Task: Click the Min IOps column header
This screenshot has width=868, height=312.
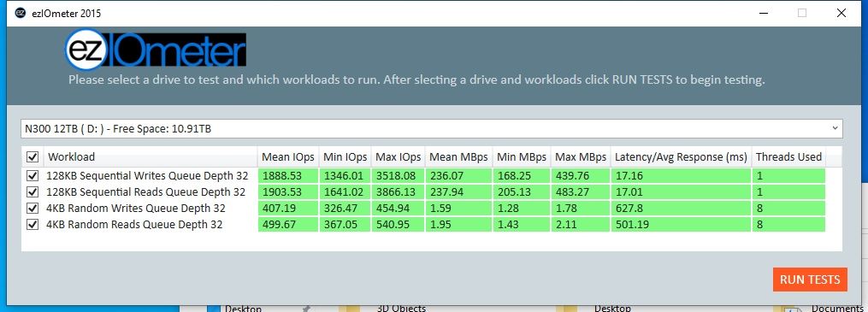Action: click(x=345, y=156)
